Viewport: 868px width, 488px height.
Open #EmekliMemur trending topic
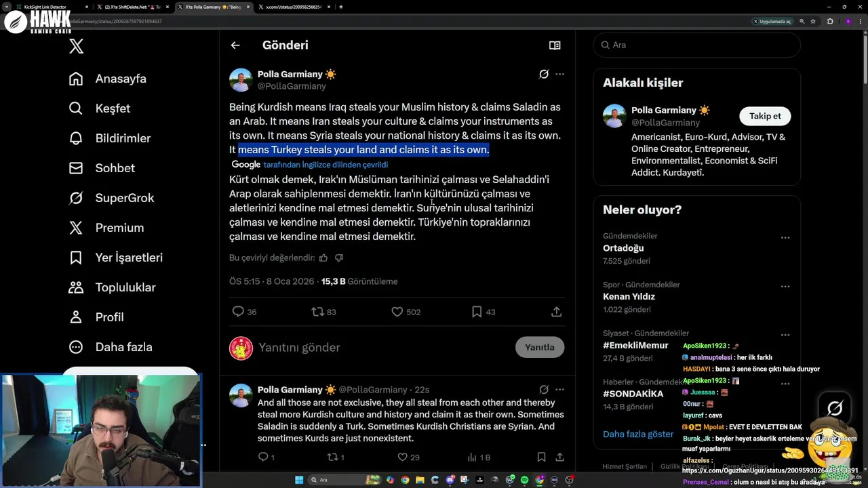pos(635,346)
